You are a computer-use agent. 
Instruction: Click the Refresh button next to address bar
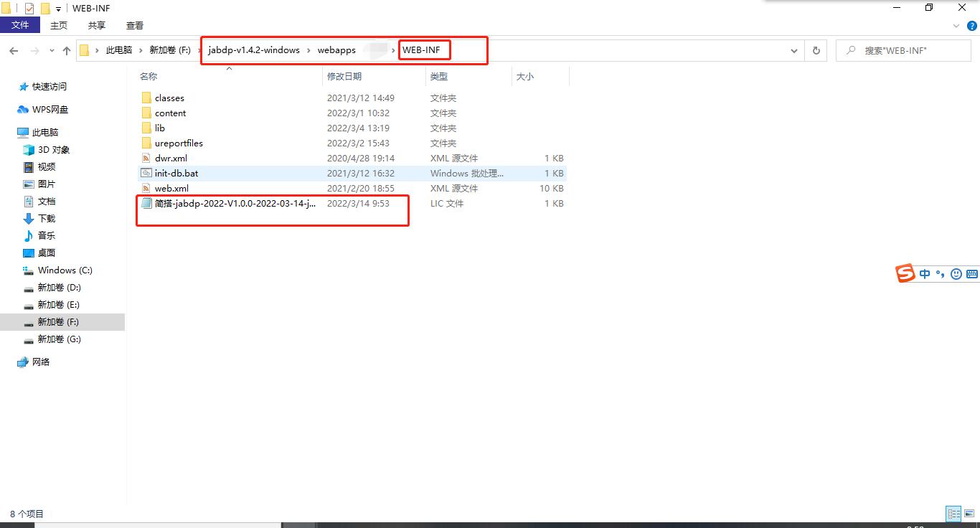tap(816, 51)
